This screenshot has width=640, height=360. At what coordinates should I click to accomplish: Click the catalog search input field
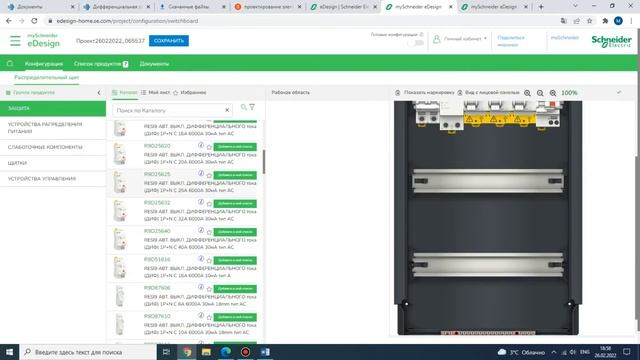[x=168, y=110]
